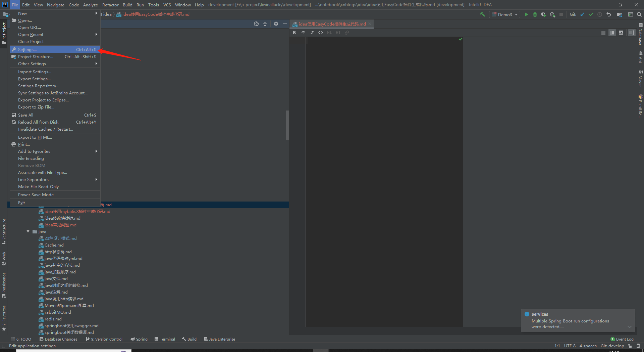Build the project with the hammer icon

[x=482, y=14]
